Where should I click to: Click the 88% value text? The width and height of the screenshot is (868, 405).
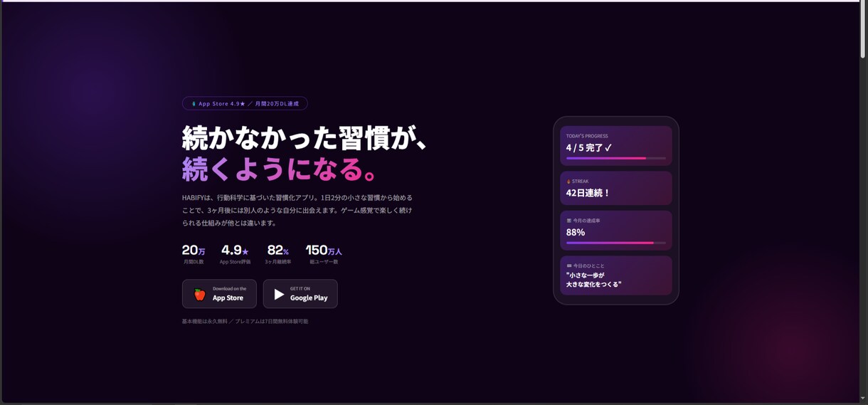coord(576,232)
